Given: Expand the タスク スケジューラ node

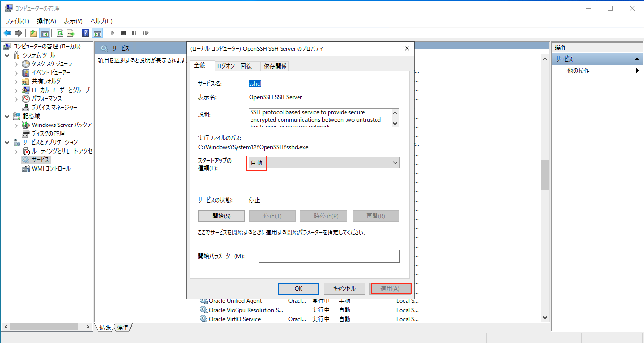Looking at the screenshot, I should [16, 64].
